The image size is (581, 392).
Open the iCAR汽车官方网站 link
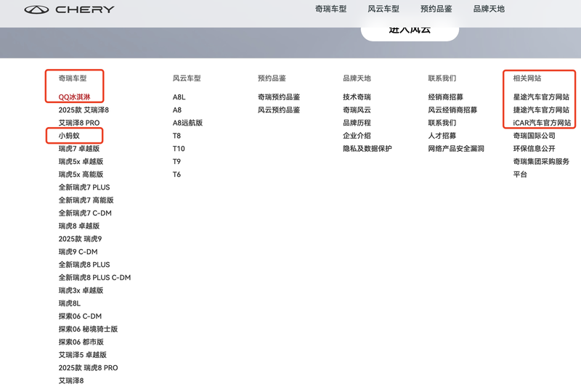click(x=542, y=123)
